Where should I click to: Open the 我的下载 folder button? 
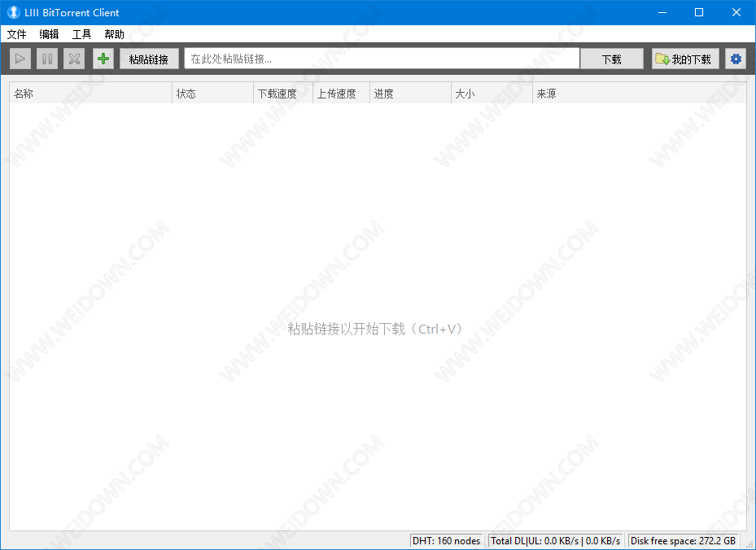coord(684,59)
